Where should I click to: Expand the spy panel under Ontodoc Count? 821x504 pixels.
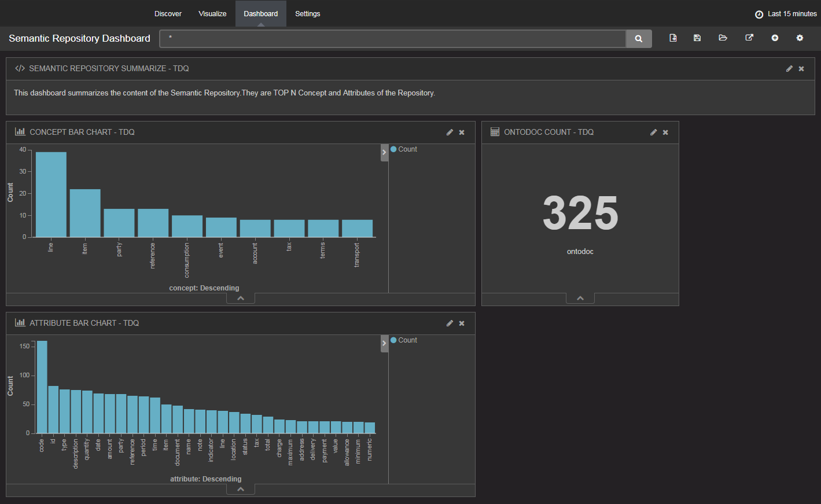click(580, 299)
